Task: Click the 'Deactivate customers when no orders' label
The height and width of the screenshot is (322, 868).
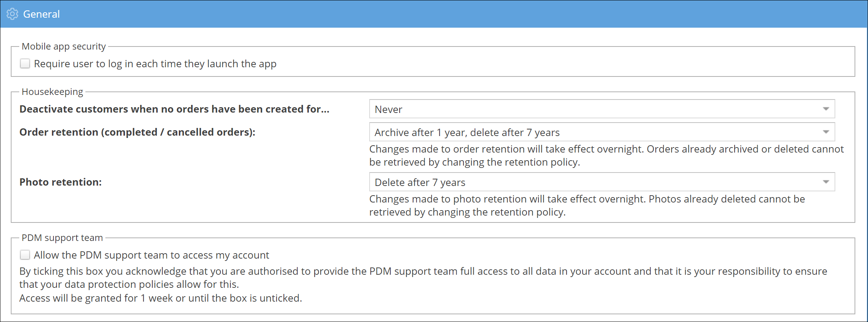Action: (x=174, y=109)
